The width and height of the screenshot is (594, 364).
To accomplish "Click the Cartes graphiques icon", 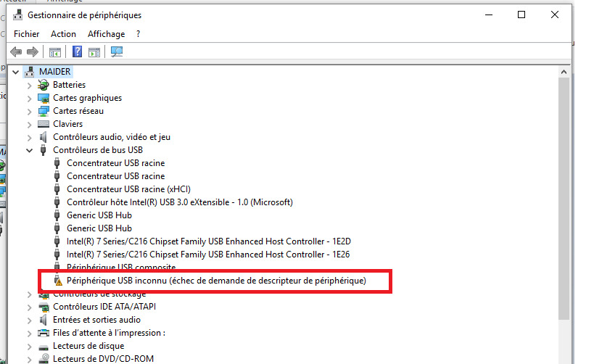I will [x=44, y=98].
